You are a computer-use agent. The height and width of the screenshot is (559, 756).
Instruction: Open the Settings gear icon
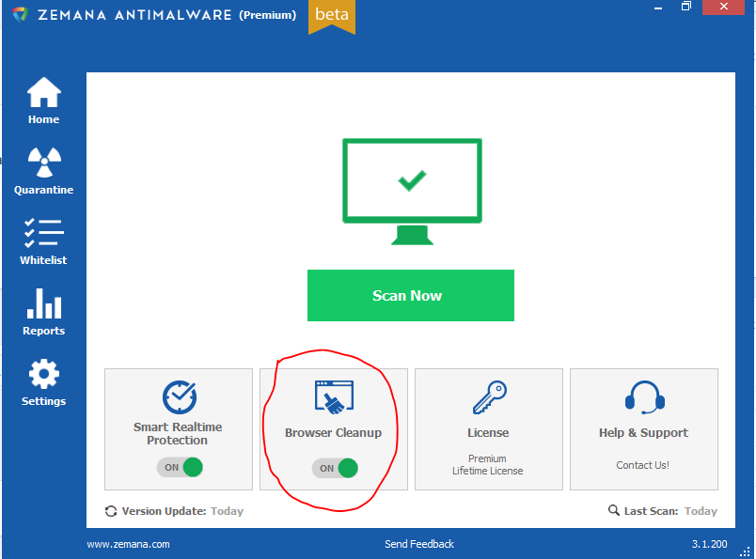pyautogui.click(x=44, y=374)
